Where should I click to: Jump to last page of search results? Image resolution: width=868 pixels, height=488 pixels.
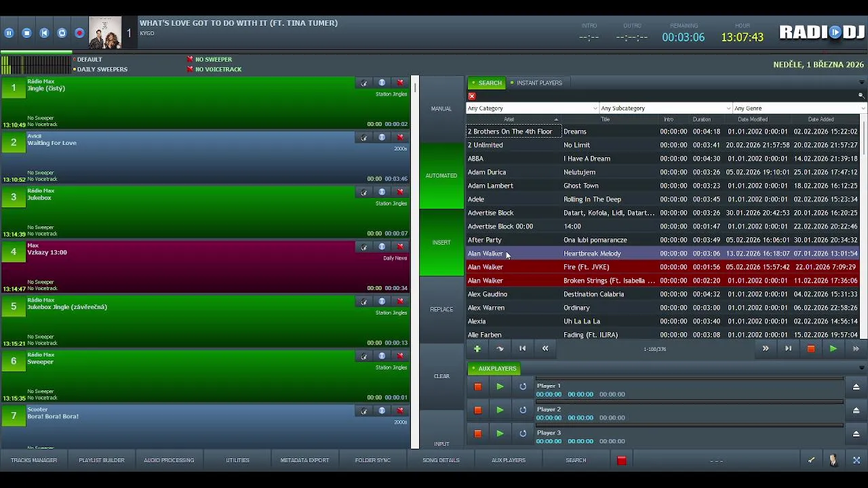pyautogui.click(x=788, y=348)
